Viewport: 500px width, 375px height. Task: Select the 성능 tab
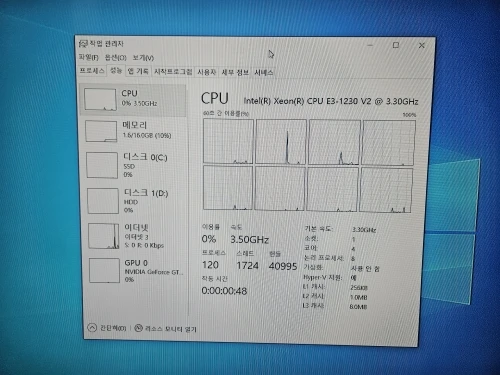tap(116, 71)
